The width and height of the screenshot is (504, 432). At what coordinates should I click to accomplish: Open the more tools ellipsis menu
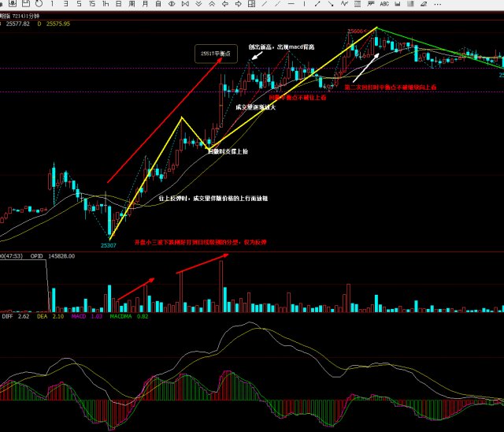[438, 4]
